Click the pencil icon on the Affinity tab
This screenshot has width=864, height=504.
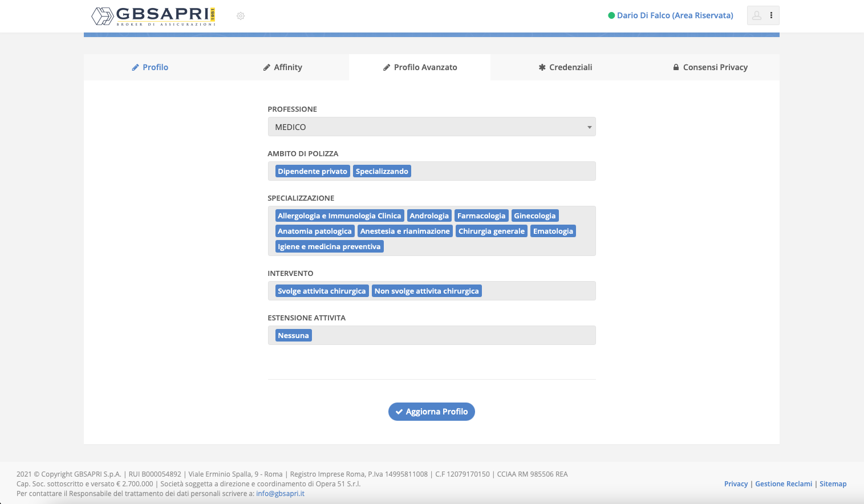(266, 67)
